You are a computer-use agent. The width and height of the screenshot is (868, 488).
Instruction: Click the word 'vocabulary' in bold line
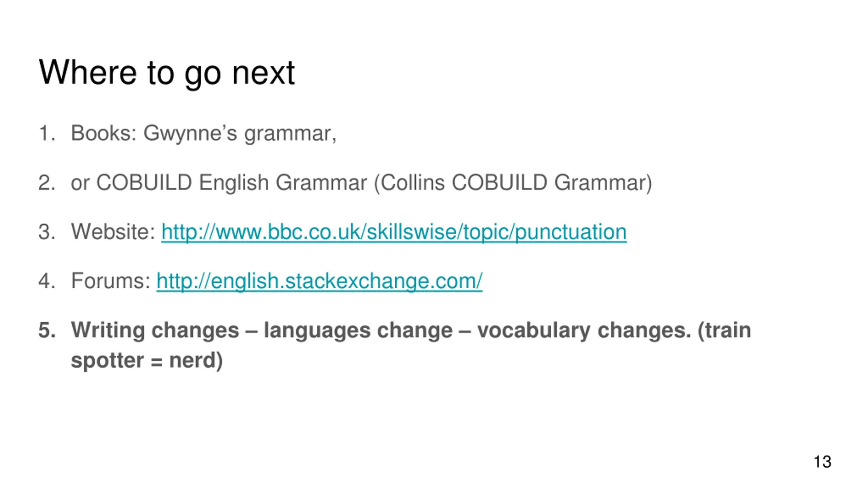coord(534,330)
